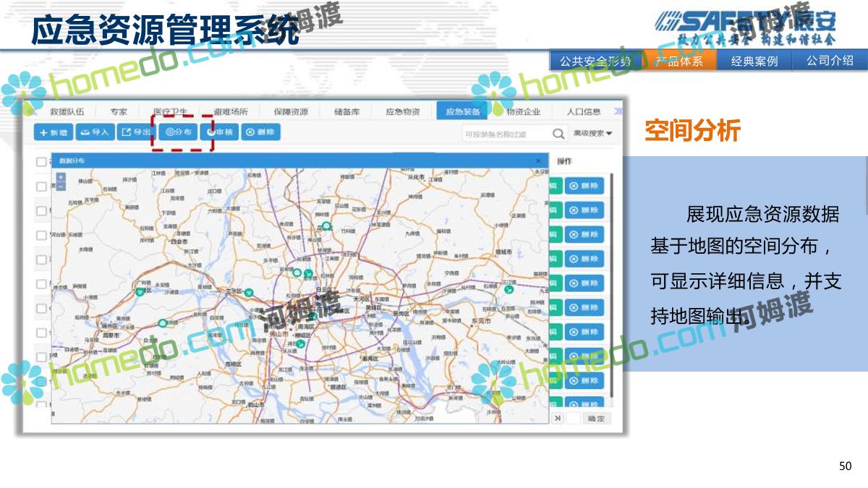Click the 新增 add button with plus icon
This screenshot has width=868, height=488.
54,132
